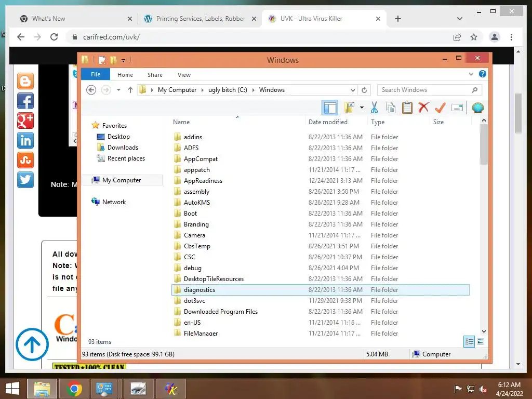Expand the chevron after My Computer breadcrumb
Image resolution: width=532 pixels, height=399 pixels.
203,90
